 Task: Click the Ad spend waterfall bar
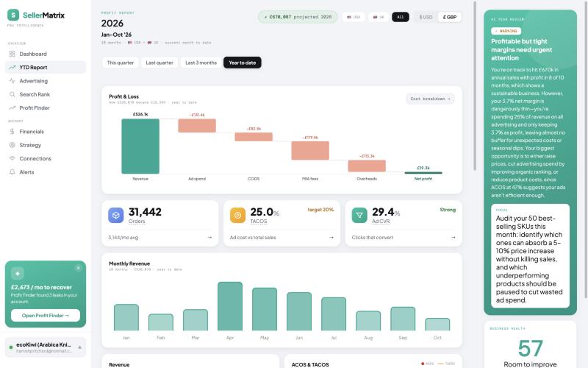click(x=197, y=125)
